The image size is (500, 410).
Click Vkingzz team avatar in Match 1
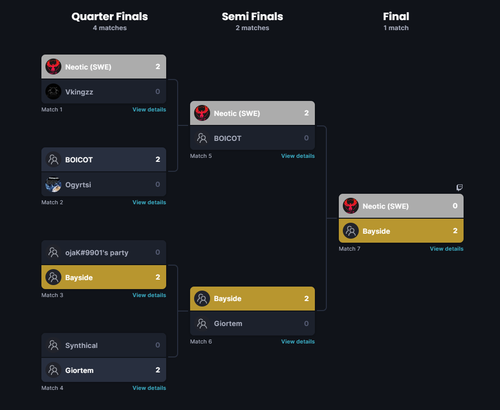pos(53,92)
